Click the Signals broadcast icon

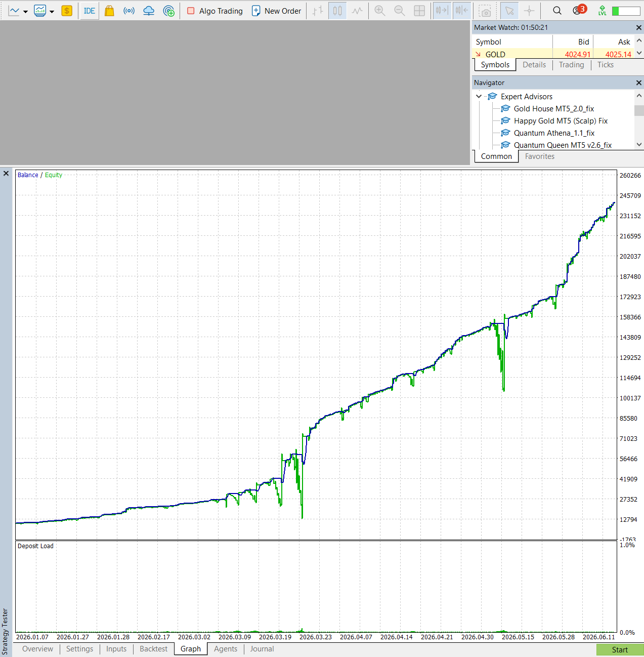click(129, 11)
